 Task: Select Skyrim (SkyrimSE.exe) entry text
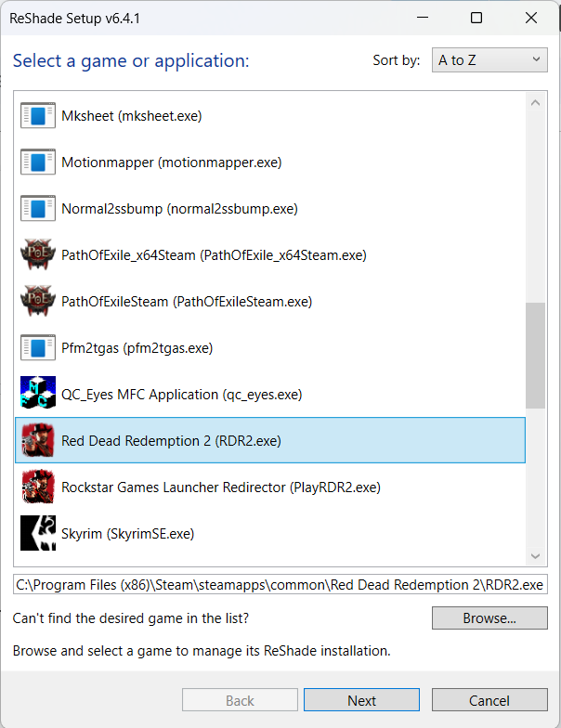point(128,533)
